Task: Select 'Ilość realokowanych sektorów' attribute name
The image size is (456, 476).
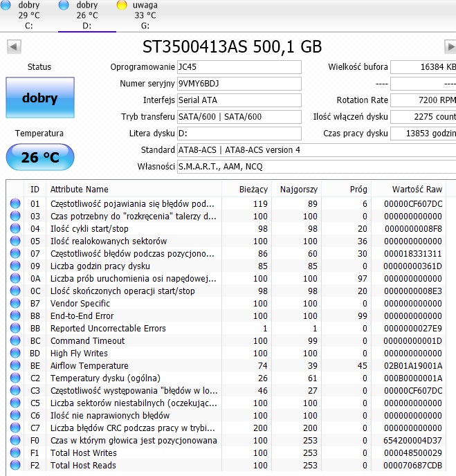Action: (x=109, y=241)
